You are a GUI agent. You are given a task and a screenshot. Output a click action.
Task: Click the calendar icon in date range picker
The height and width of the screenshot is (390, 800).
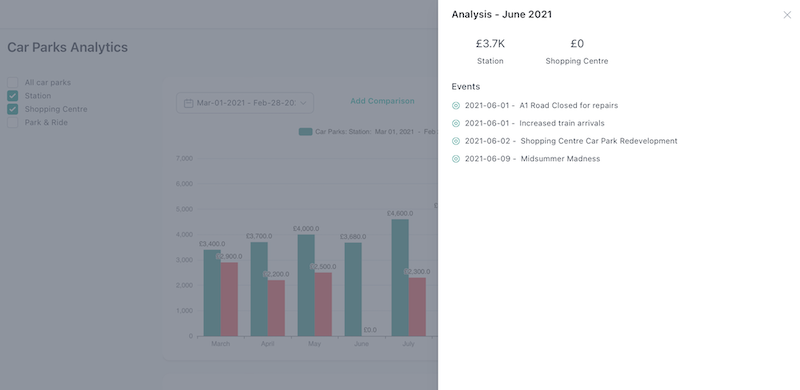click(x=188, y=103)
